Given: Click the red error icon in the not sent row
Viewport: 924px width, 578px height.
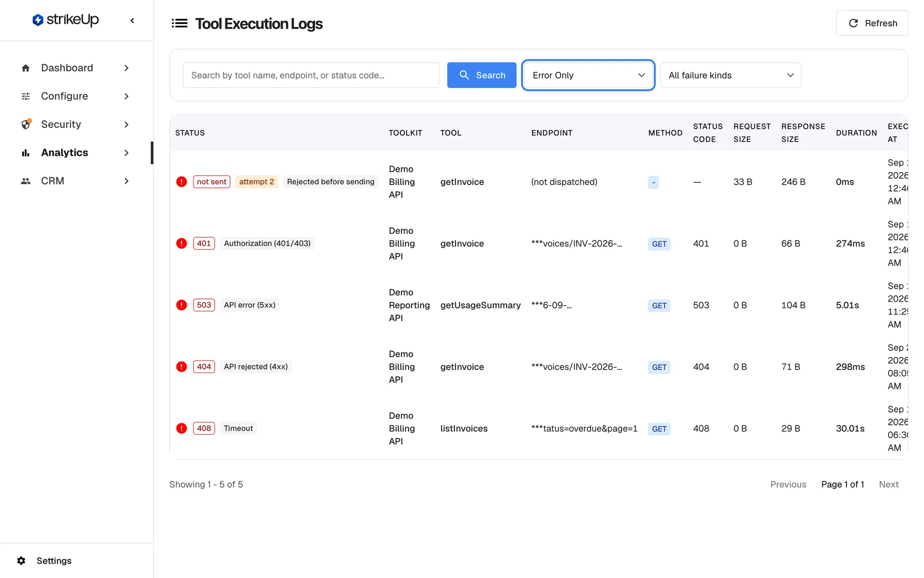Looking at the screenshot, I should point(181,182).
